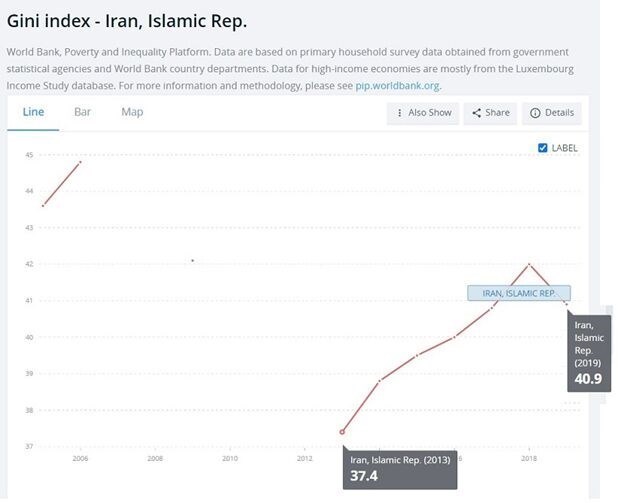Open the Also Show dropdown menu
Image resolution: width=618 pixels, height=503 pixels.
click(x=424, y=113)
